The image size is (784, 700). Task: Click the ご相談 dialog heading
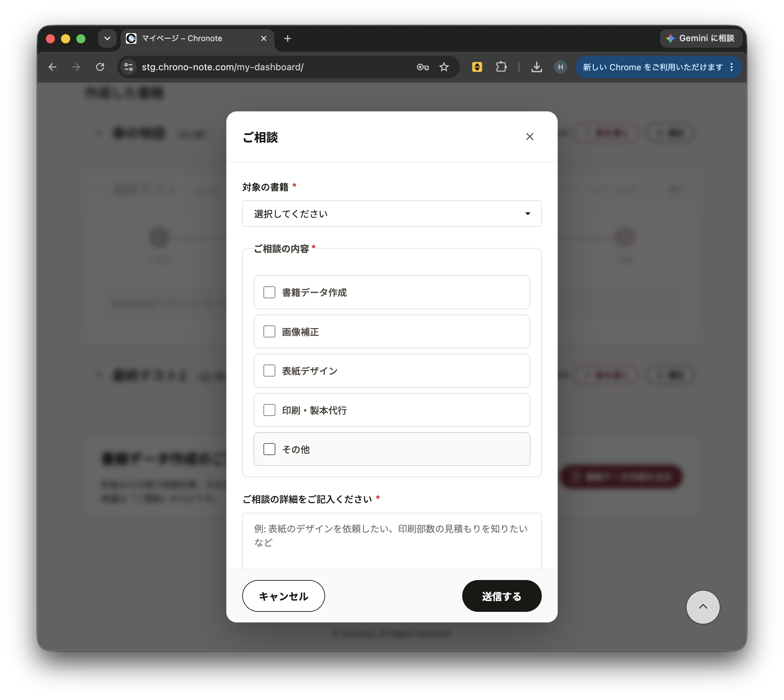pos(260,137)
